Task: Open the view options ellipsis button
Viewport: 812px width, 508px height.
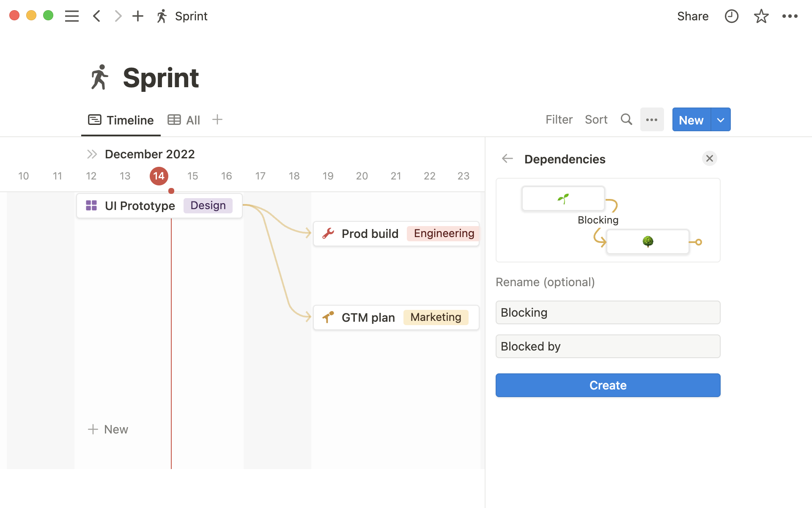Action: pyautogui.click(x=652, y=120)
